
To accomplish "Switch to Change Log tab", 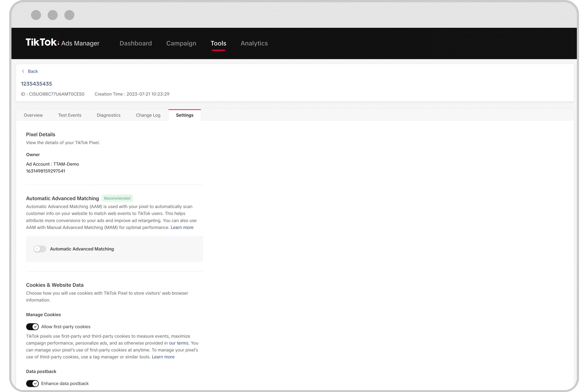I will tap(148, 115).
